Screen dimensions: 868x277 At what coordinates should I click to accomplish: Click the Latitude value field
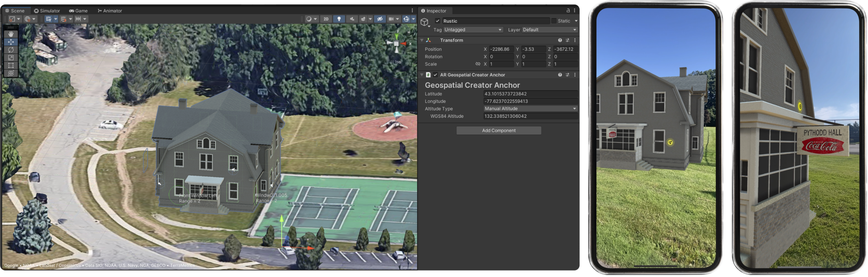tap(531, 94)
